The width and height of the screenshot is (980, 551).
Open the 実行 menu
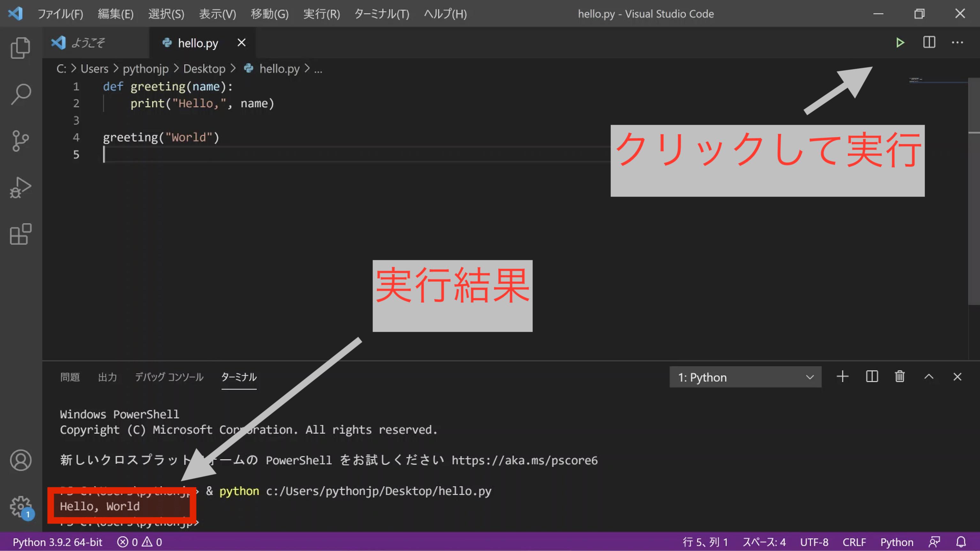(x=321, y=14)
